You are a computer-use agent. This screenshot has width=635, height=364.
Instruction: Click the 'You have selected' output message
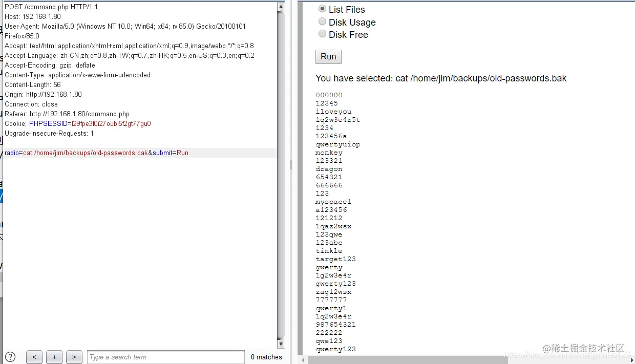[441, 78]
